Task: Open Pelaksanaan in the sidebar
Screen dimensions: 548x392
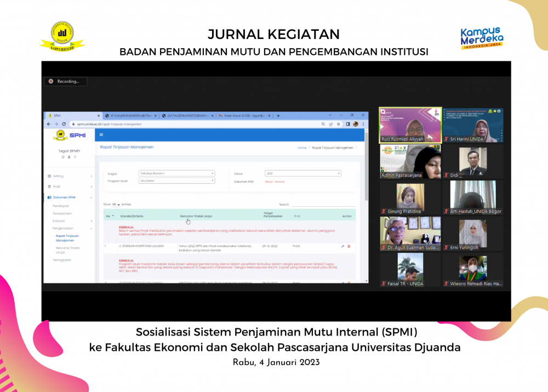Action: coord(62,214)
